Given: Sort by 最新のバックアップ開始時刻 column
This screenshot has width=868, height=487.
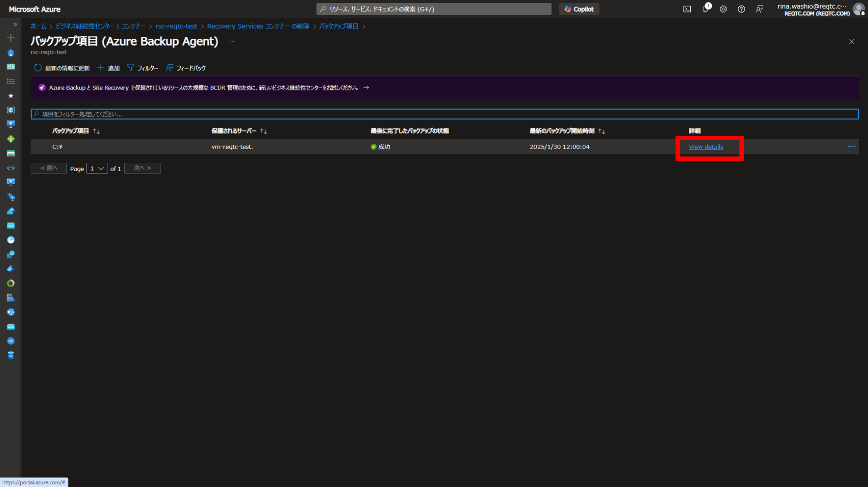Looking at the screenshot, I should [567, 131].
